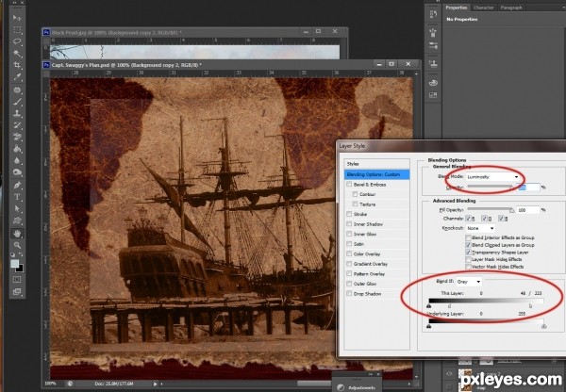Enable the Inner Shadow style
Image resolution: width=566 pixels, height=392 pixels.
point(349,224)
